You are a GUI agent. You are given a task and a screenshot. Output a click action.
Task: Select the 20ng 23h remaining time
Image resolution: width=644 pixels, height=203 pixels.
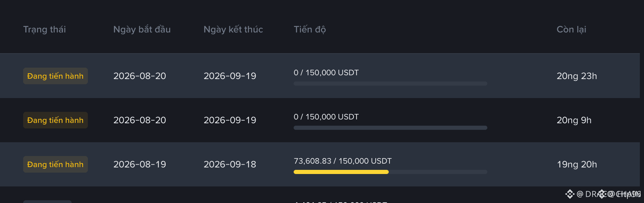point(577,76)
